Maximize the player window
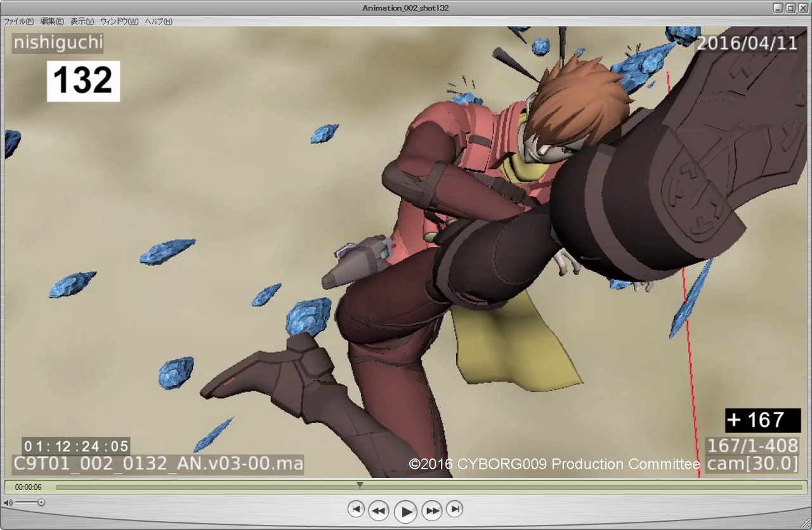Image resolution: width=812 pixels, height=530 pixels. [790, 8]
